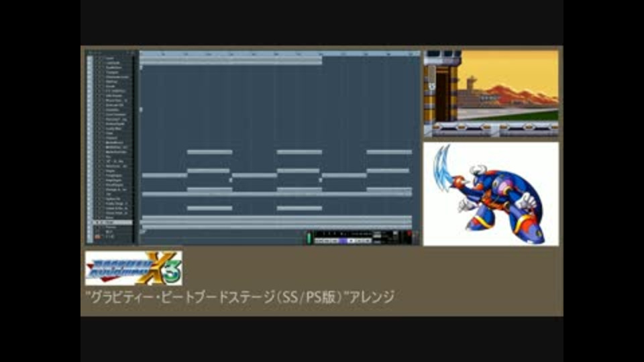This screenshot has height=362, width=644.
Task: Click the blue beetle robot character artwork
Action: (491, 194)
